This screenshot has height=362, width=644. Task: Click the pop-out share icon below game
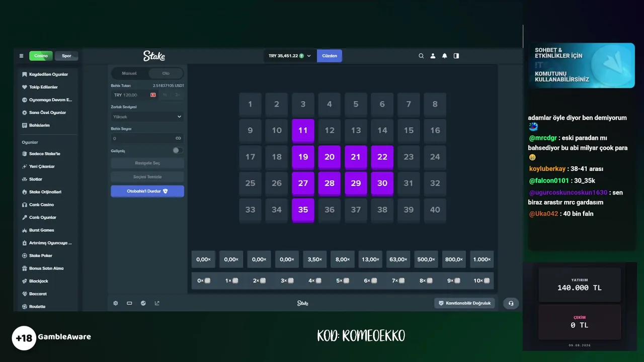pos(157,303)
